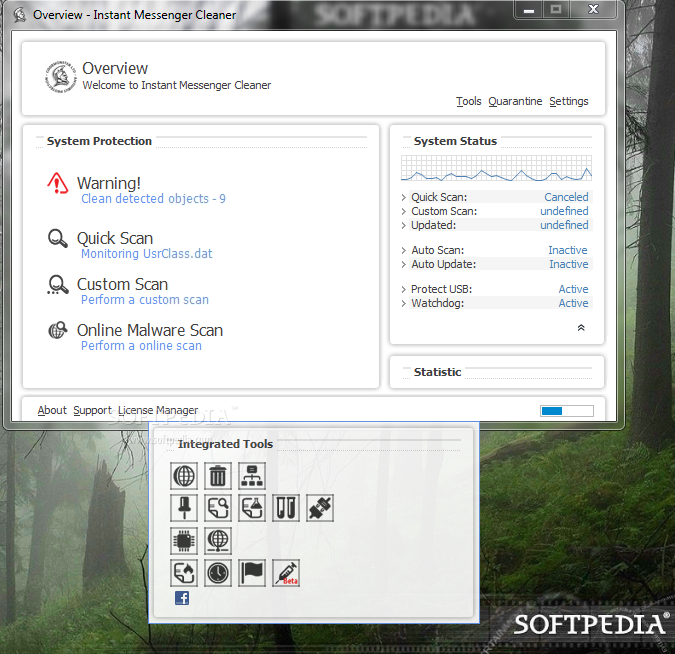Expand the Custom Scan status arrow
This screenshot has height=654, width=675.
click(x=404, y=211)
